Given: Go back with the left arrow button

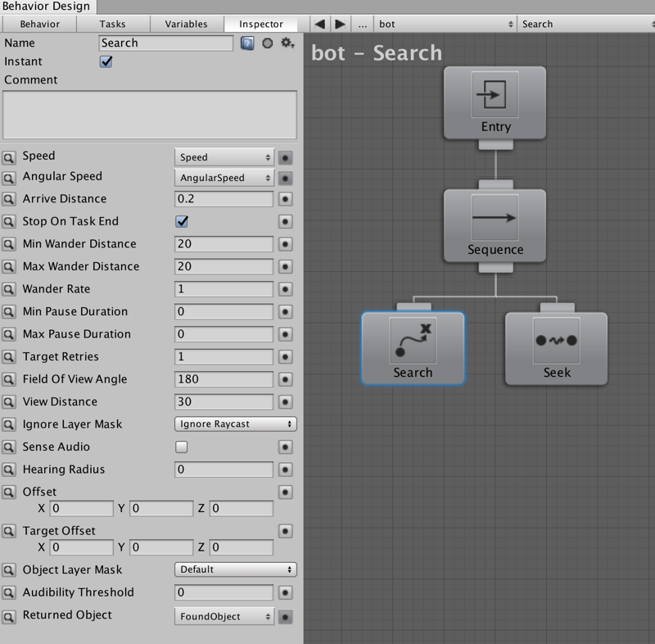Looking at the screenshot, I should tap(319, 25).
